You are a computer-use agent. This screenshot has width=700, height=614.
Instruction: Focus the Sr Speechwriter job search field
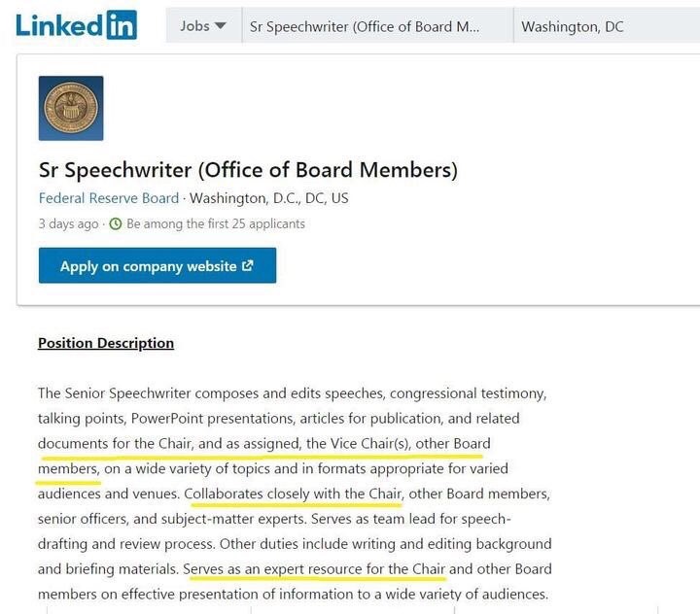pyautogui.click(x=377, y=26)
